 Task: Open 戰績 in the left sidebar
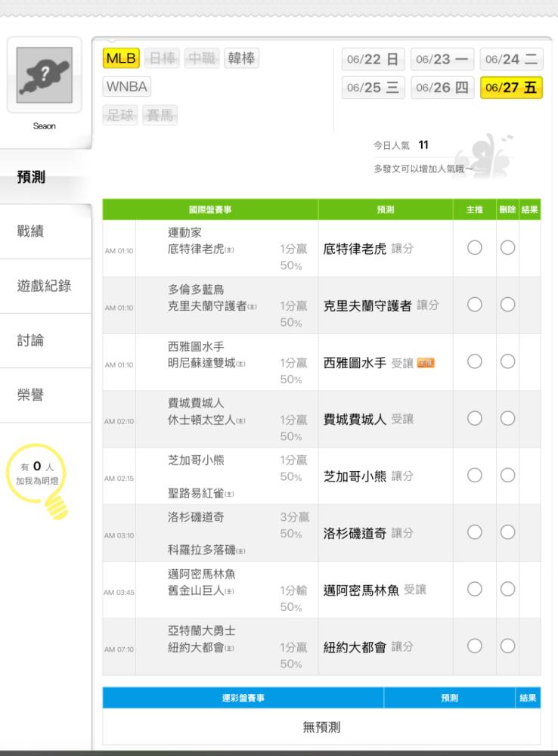click(x=30, y=231)
